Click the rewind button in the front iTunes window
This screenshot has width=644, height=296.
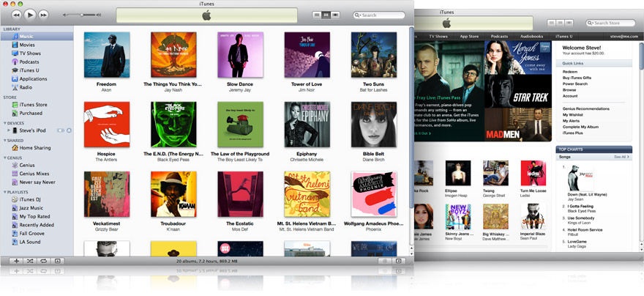point(16,15)
